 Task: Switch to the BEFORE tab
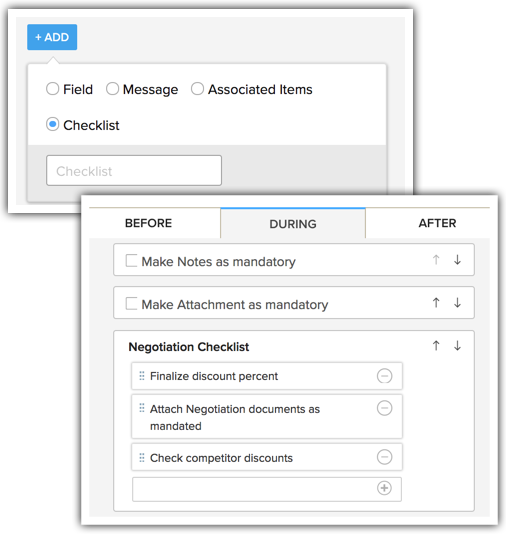click(148, 223)
